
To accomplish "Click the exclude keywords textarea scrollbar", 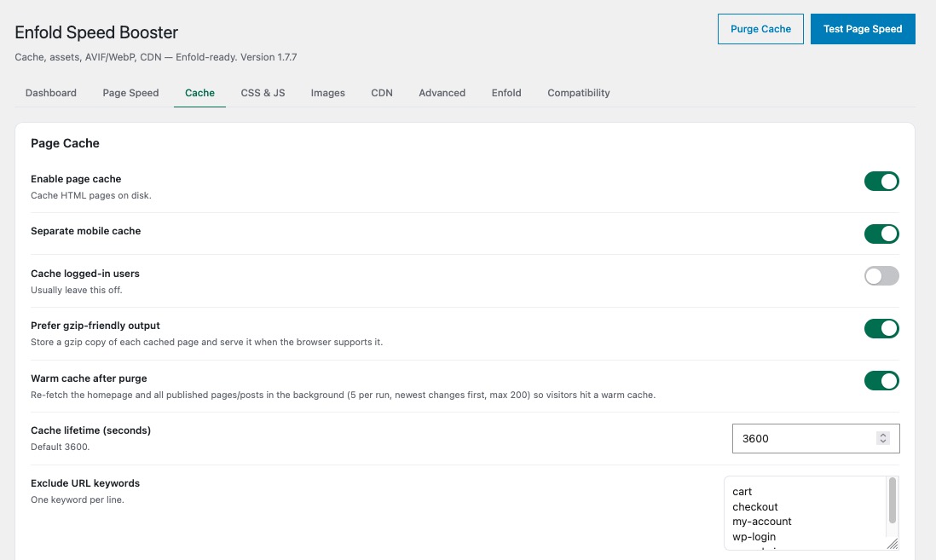I will 893,500.
